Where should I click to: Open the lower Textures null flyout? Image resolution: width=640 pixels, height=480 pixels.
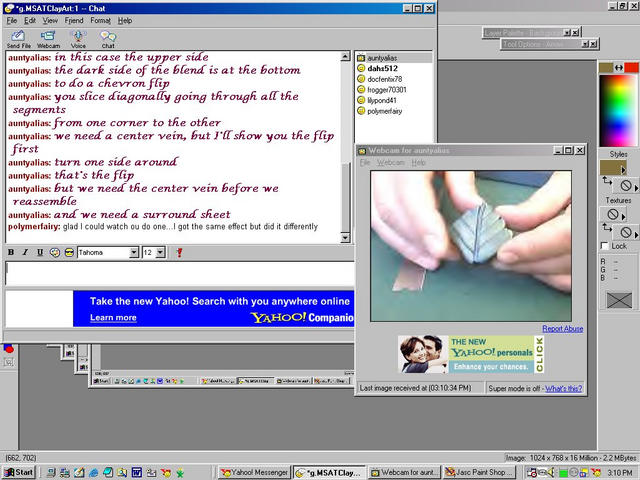click(x=627, y=233)
